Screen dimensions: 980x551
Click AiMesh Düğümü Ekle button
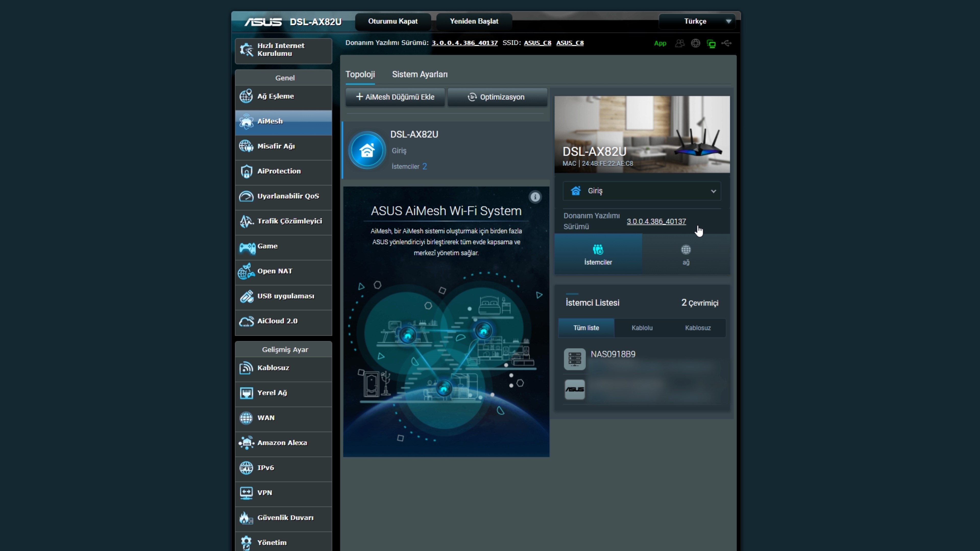coord(395,97)
